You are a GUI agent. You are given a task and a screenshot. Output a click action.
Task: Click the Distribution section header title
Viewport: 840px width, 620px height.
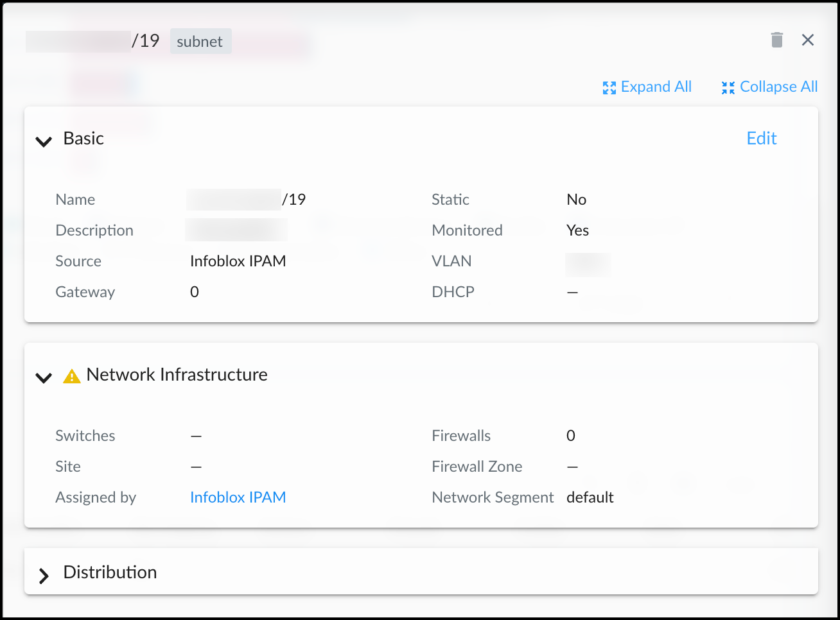[110, 573]
